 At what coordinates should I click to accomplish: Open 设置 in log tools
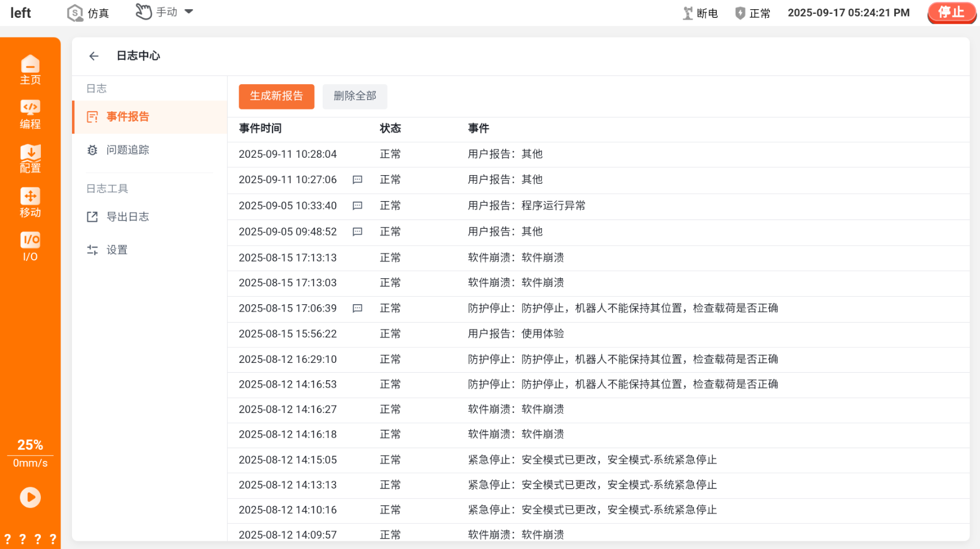click(116, 249)
